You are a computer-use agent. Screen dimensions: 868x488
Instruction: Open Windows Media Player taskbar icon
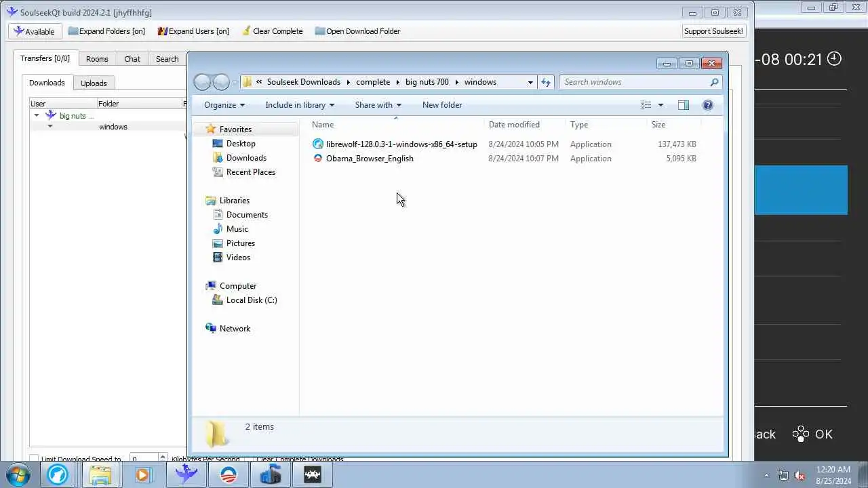click(142, 474)
